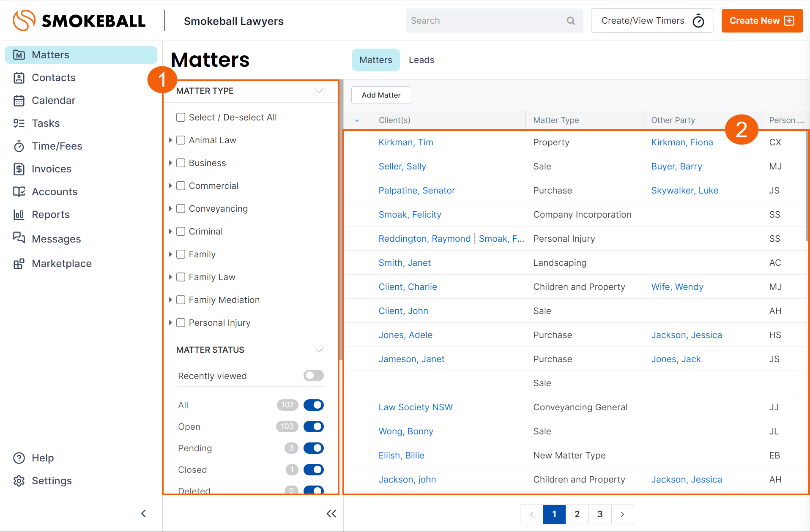Go to page 2
810x532 pixels.
577,514
